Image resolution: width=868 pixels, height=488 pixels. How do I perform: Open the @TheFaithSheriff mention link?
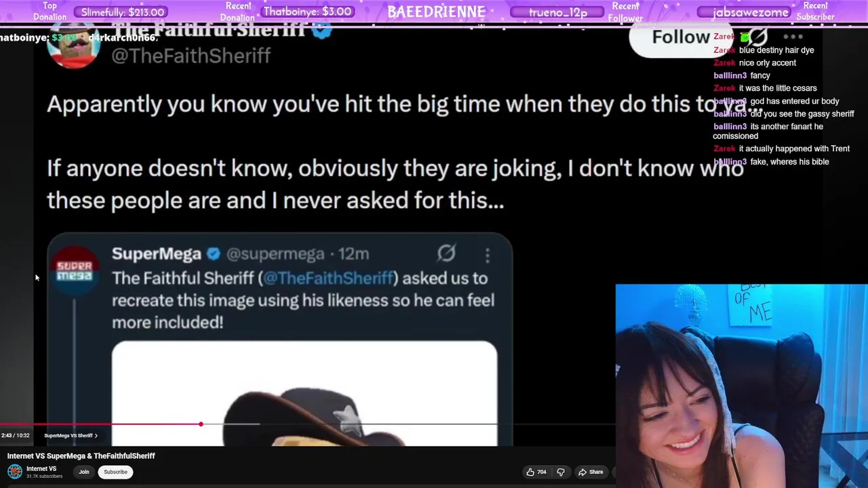328,278
